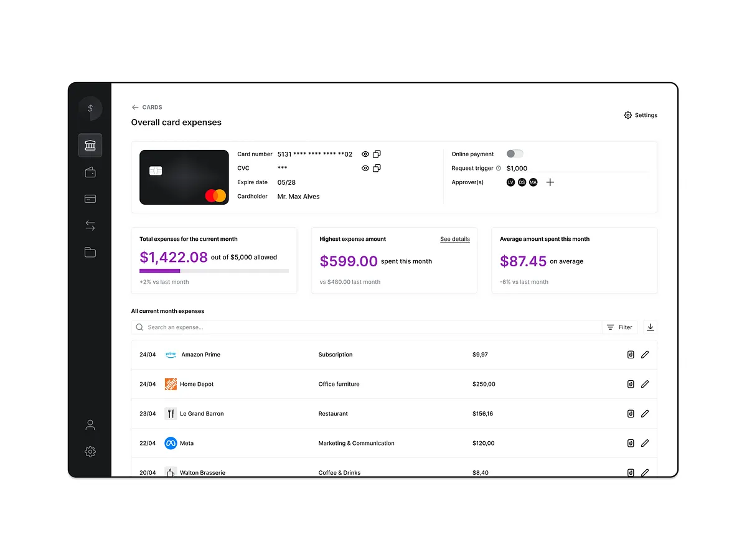Open receipt attachment for Amazon Prime
The image size is (747, 560).
pyautogui.click(x=631, y=355)
